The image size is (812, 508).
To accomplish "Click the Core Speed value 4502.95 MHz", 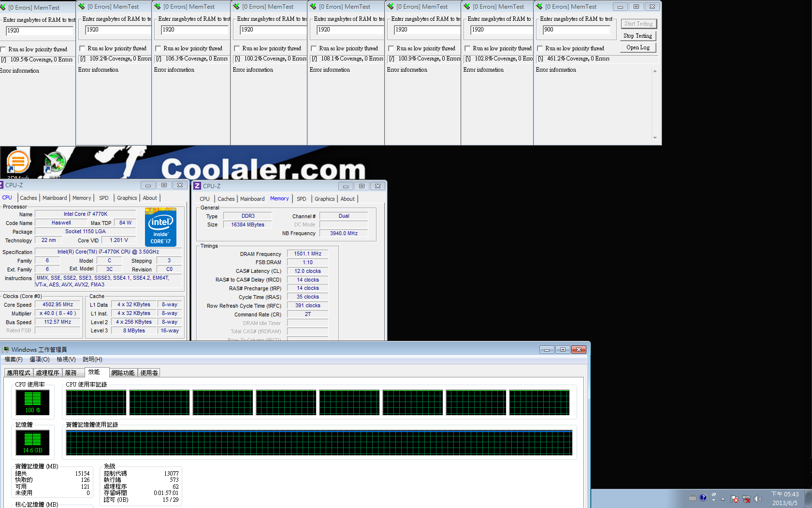I will tap(58, 304).
